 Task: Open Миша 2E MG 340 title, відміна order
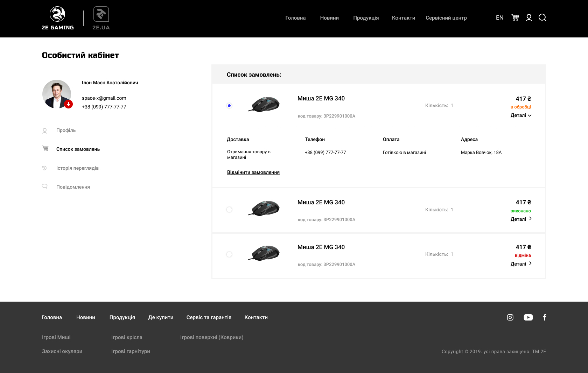coord(321,247)
